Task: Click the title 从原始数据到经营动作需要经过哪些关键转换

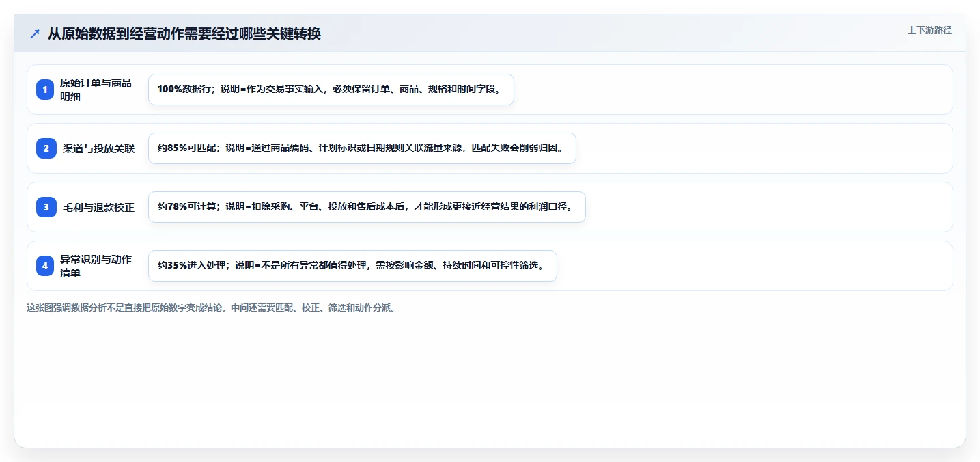Action: click(184, 33)
